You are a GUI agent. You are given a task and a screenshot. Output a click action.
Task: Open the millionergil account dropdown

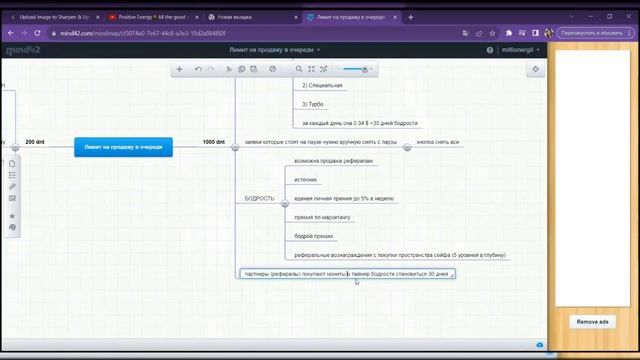(x=520, y=50)
